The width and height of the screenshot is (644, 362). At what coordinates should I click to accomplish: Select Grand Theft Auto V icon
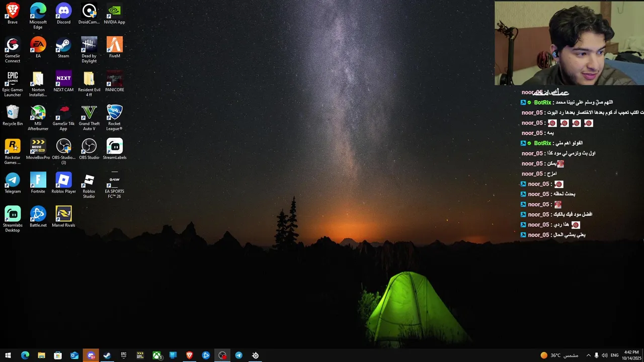click(x=89, y=118)
